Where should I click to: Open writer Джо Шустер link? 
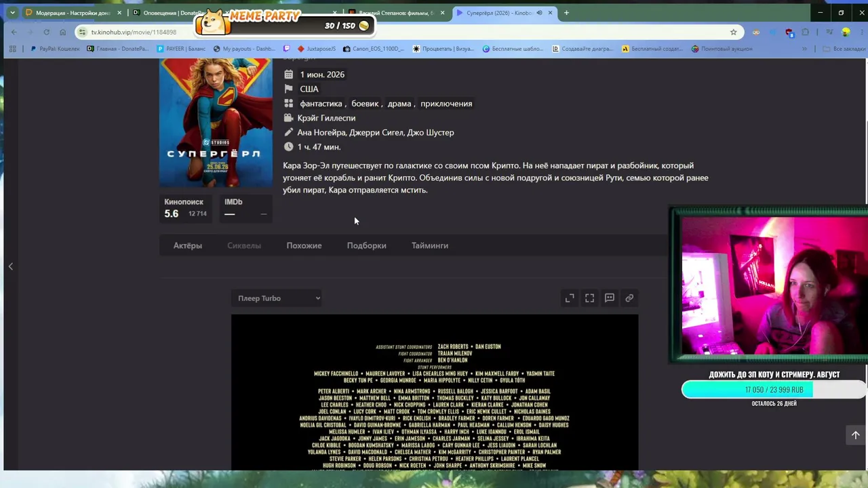(431, 133)
